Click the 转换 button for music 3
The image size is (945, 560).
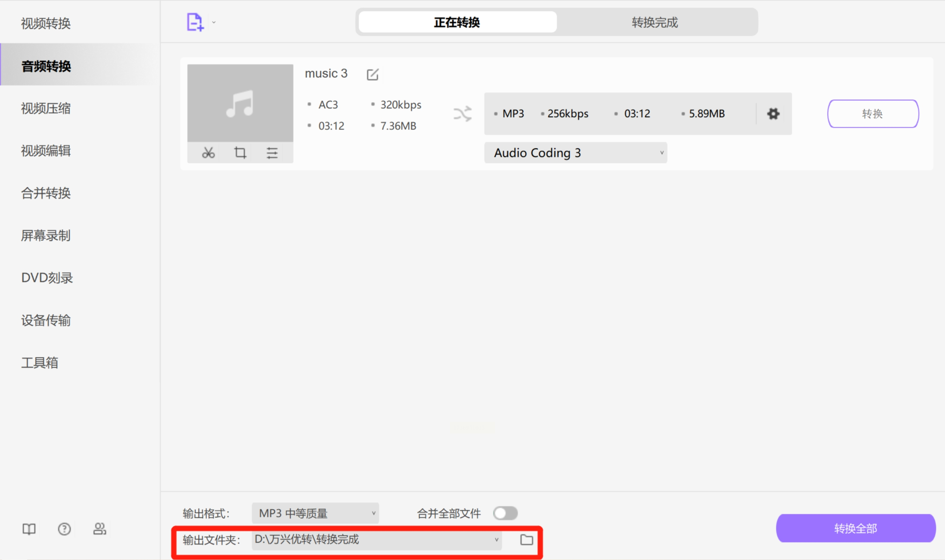tap(873, 114)
